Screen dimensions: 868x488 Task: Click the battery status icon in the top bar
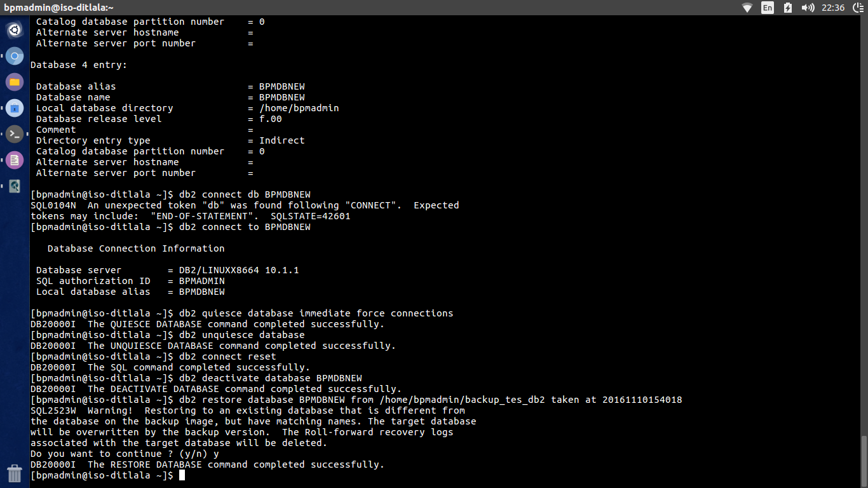786,8
